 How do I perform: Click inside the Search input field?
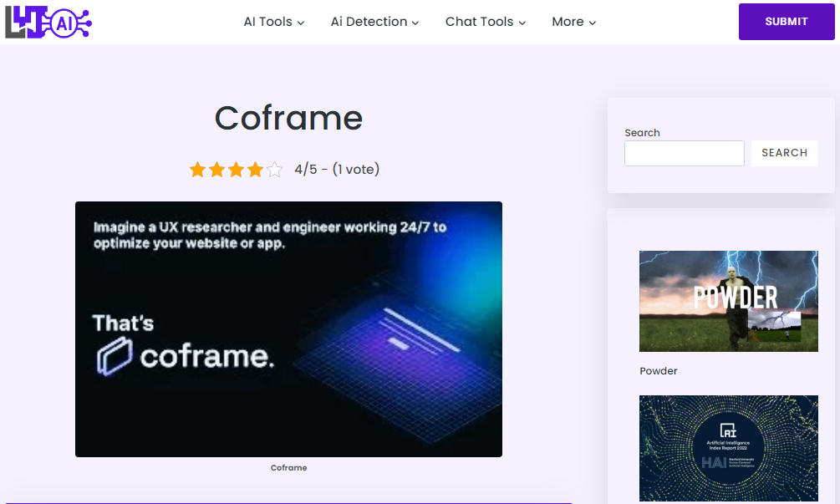[x=684, y=153]
